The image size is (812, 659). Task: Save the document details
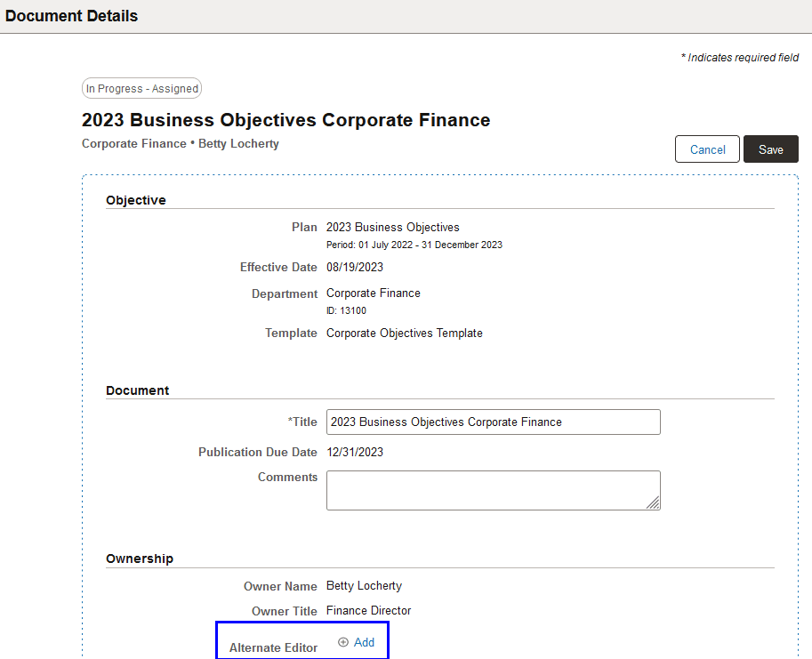pos(770,149)
